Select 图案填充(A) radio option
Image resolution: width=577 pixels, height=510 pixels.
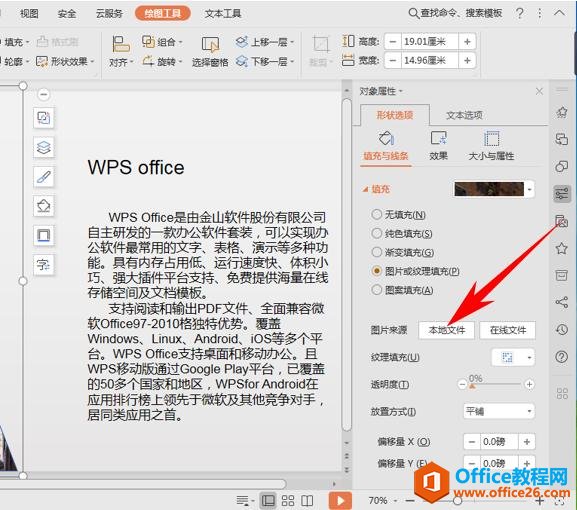pyautogui.click(x=376, y=290)
